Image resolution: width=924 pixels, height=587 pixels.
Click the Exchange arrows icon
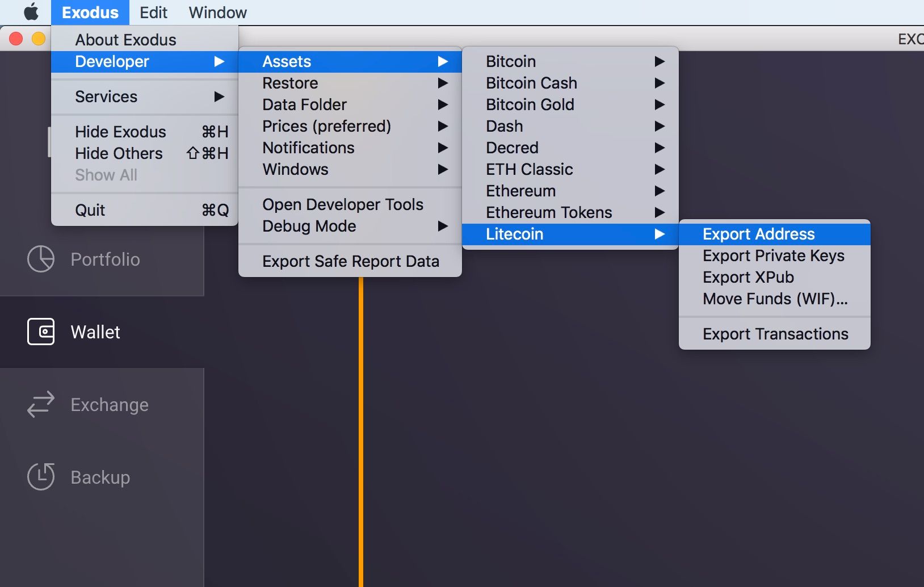point(41,404)
